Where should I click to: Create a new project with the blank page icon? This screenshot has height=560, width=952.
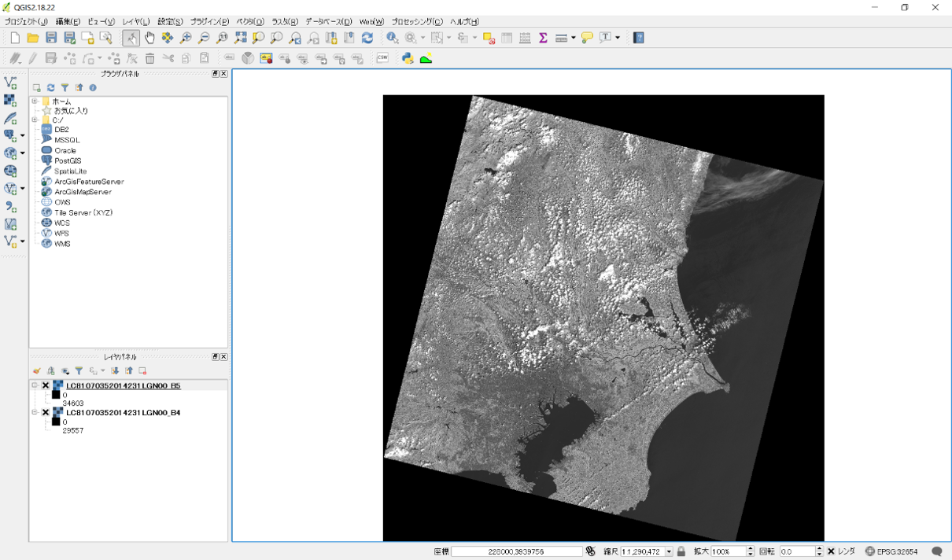(14, 38)
